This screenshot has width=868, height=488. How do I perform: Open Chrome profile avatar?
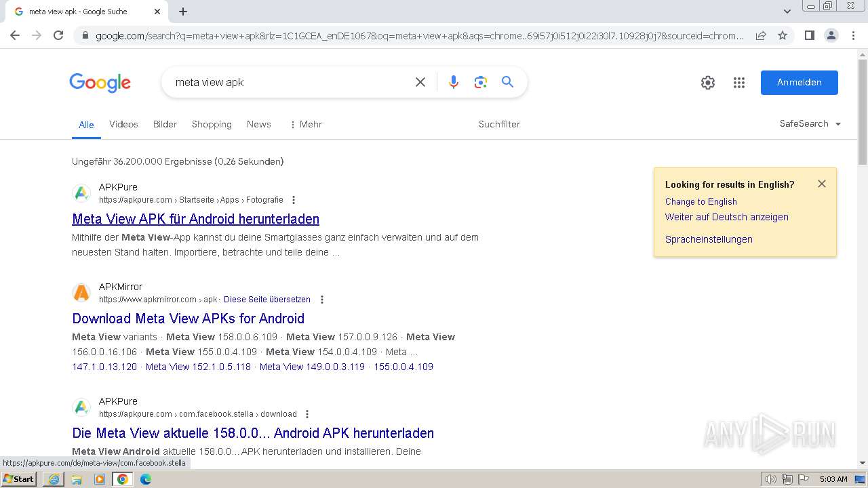tap(831, 35)
